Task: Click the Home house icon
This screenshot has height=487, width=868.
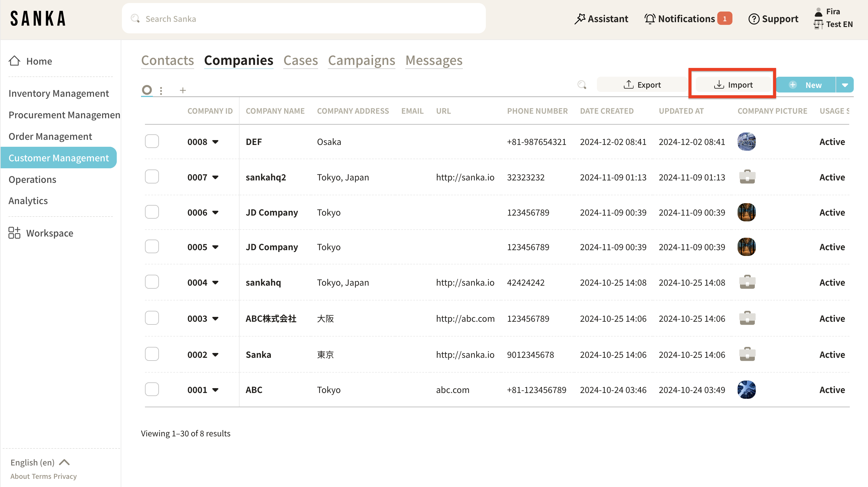Action: (x=15, y=61)
